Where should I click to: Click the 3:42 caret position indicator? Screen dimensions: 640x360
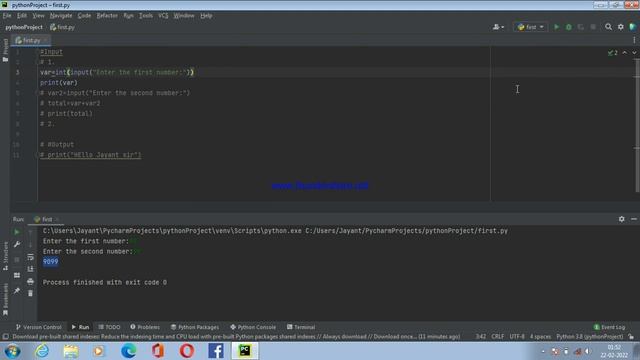(480, 337)
